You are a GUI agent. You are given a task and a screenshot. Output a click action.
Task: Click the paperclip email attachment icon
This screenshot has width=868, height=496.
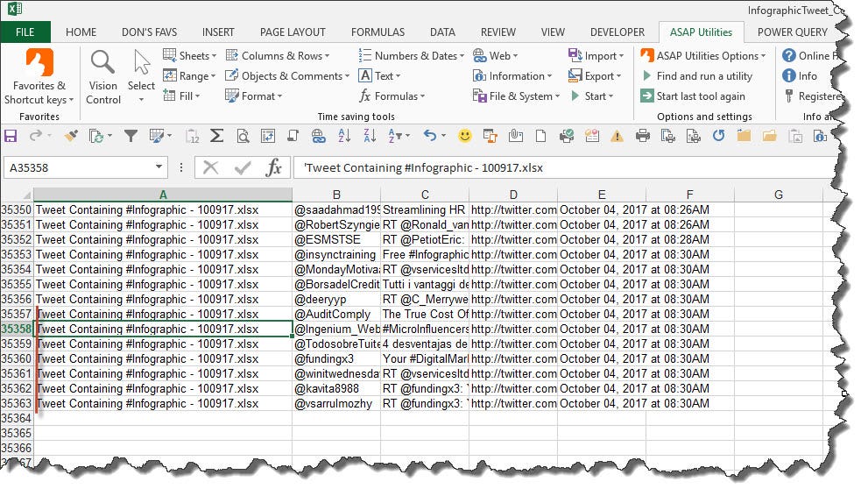(515, 136)
